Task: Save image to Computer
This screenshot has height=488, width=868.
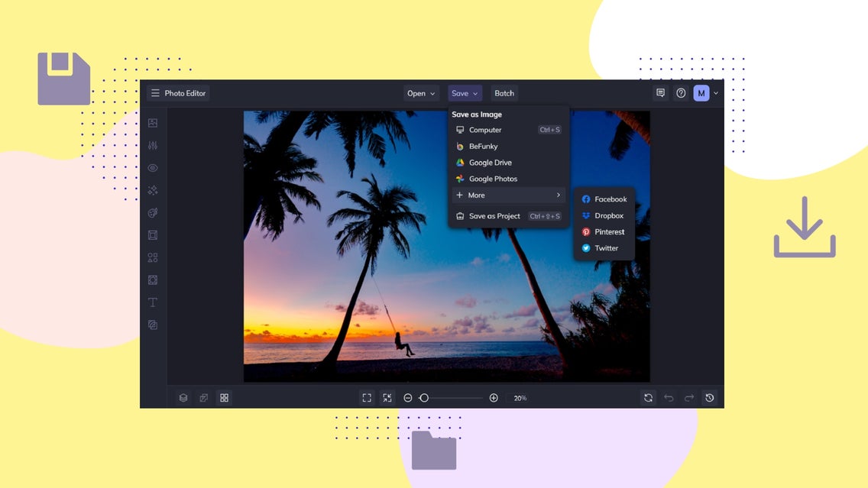Action: 508,130
